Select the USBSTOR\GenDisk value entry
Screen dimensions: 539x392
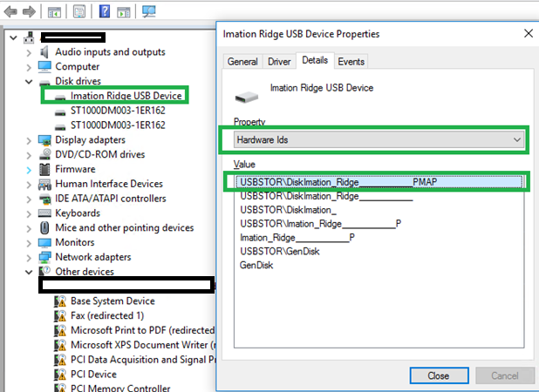[280, 251]
